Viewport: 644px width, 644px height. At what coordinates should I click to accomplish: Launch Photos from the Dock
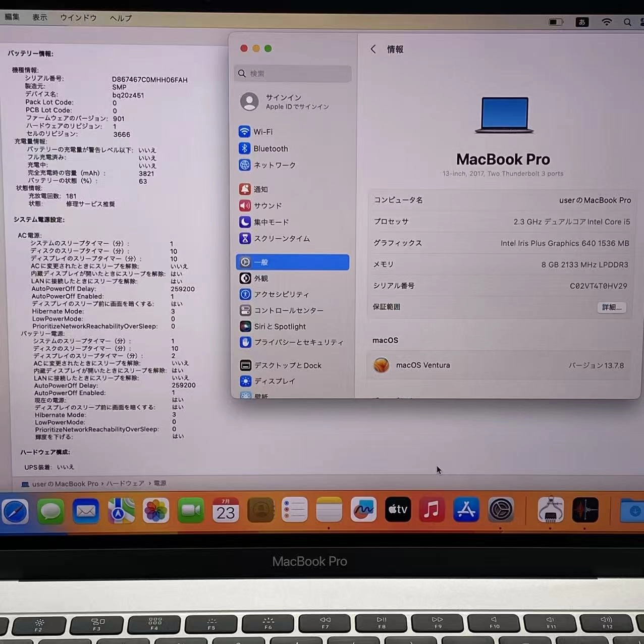click(x=156, y=511)
